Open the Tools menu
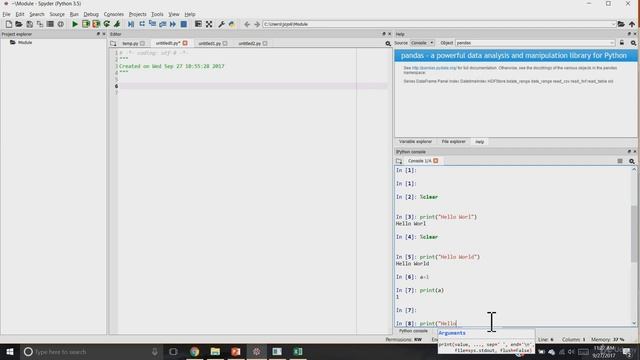Image resolution: width=640 pixels, height=360 pixels. click(x=157, y=14)
